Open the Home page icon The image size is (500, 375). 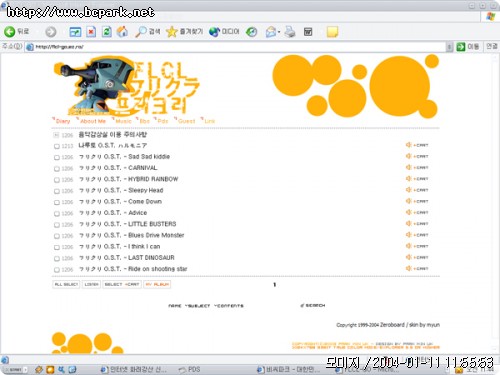coord(122,32)
